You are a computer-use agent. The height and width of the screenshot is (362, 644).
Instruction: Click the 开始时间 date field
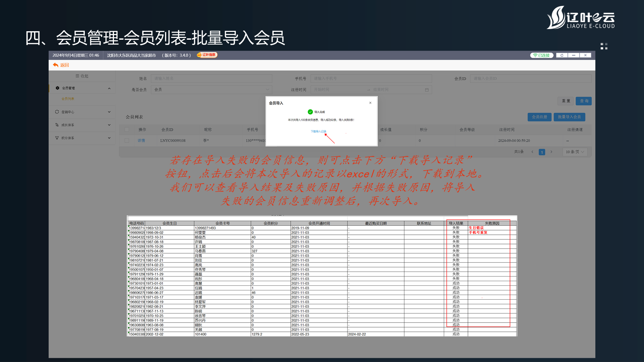click(338, 90)
